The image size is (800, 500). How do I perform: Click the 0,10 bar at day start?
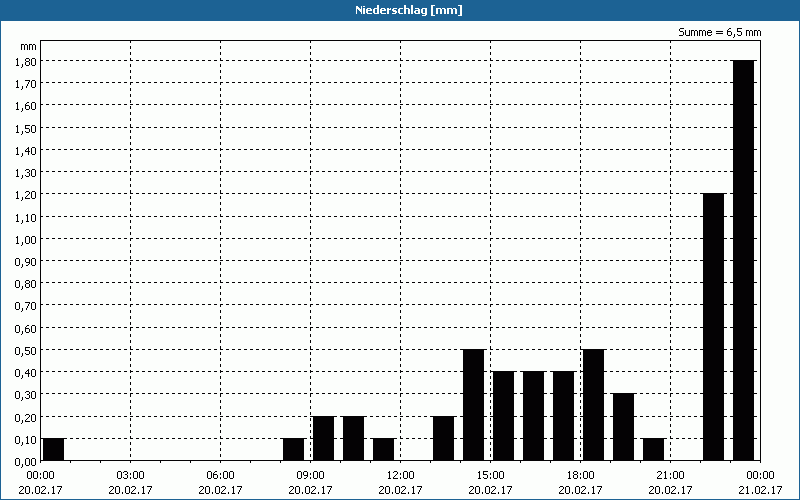[x=54, y=449]
